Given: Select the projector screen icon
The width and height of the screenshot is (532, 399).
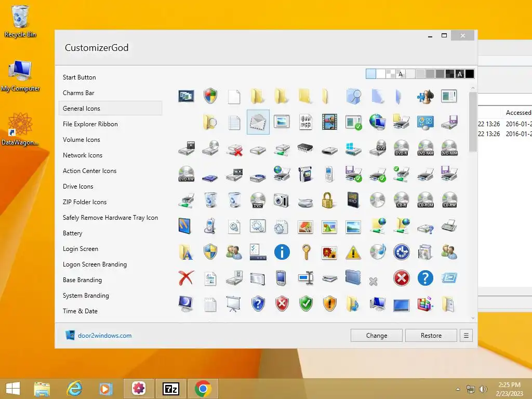Looking at the screenshot, I should [x=234, y=303].
